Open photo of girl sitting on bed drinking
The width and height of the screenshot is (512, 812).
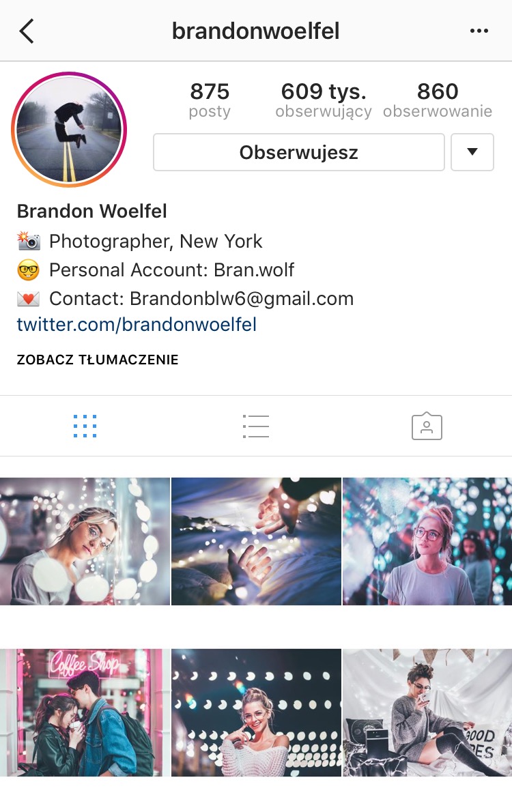(427, 712)
